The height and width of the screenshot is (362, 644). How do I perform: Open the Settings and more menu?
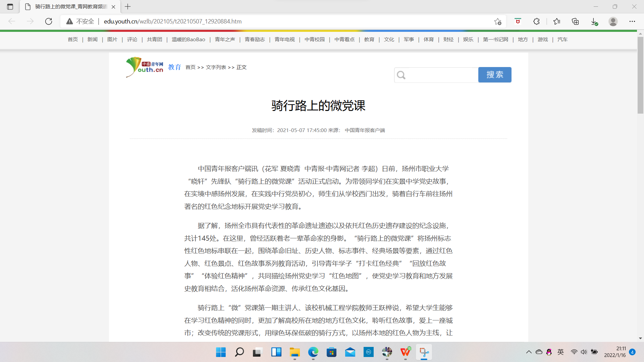pyautogui.click(x=632, y=21)
